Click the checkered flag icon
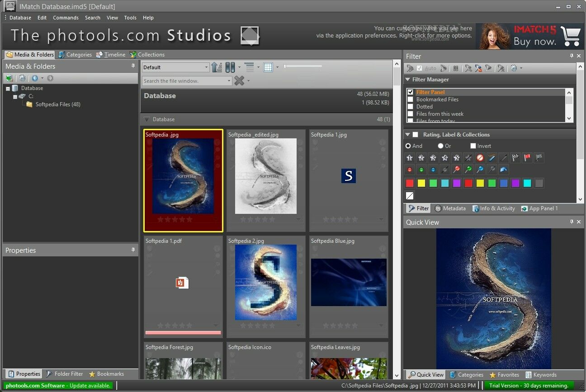Viewport: 586px width, 392px height. pyautogui.click(x=515, y=158)
